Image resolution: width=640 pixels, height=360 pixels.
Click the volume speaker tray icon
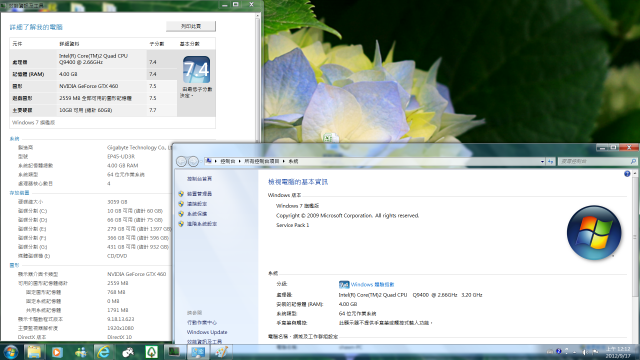(x=584, y=352)
